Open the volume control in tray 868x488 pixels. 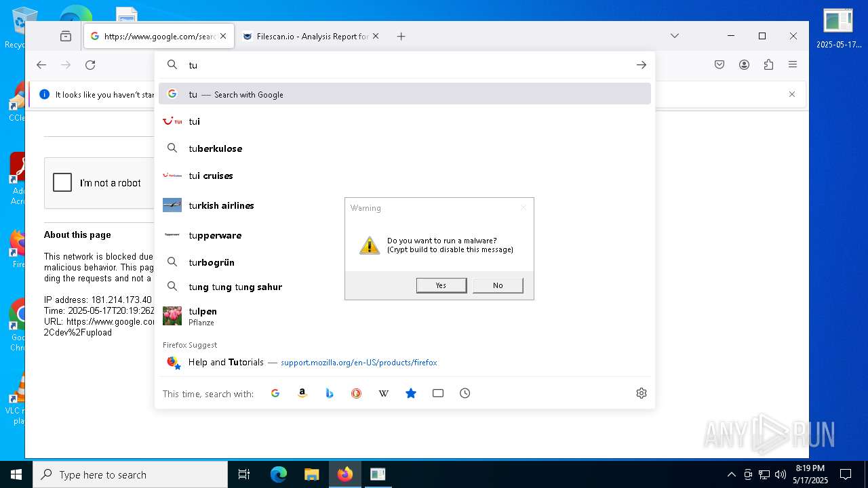coord(781,474)
